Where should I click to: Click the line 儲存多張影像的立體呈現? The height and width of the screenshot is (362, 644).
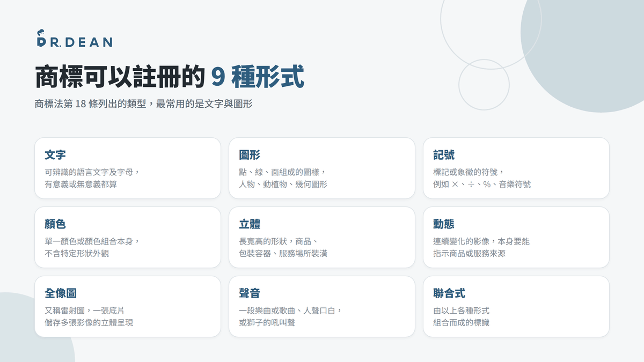(x=89, y=322)
